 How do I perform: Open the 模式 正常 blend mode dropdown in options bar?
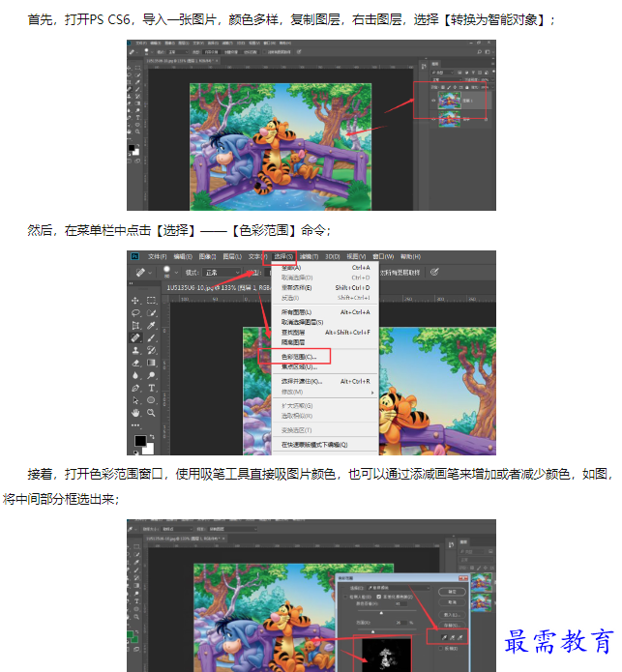coord(222,272)
